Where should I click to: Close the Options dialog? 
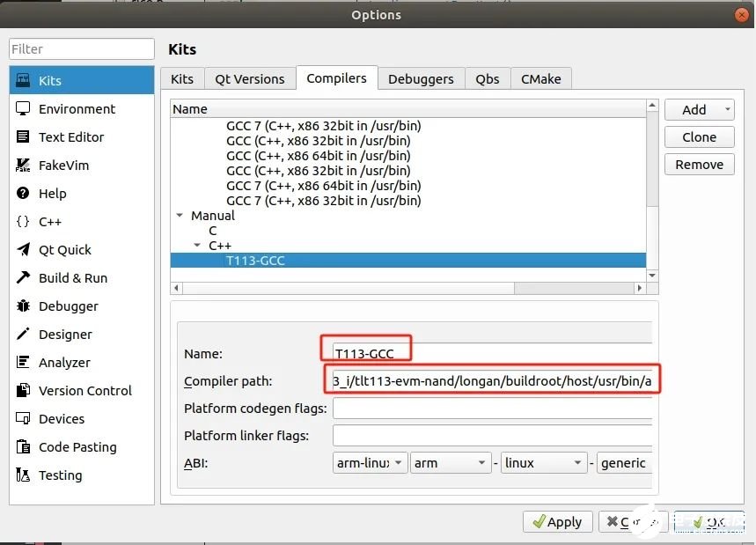[742, 15]
